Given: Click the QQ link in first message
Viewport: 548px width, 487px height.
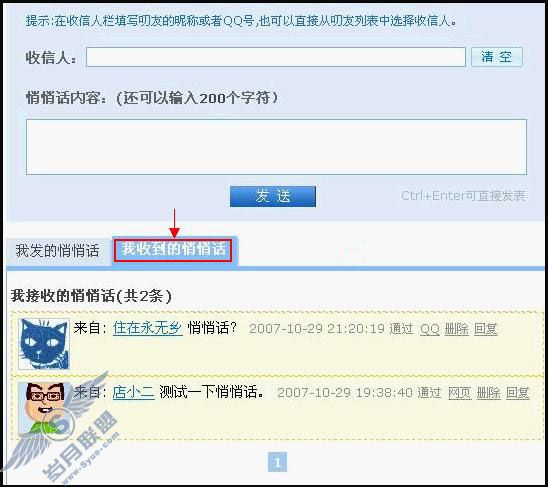Looking at the screenshot, I should (430, 329).
